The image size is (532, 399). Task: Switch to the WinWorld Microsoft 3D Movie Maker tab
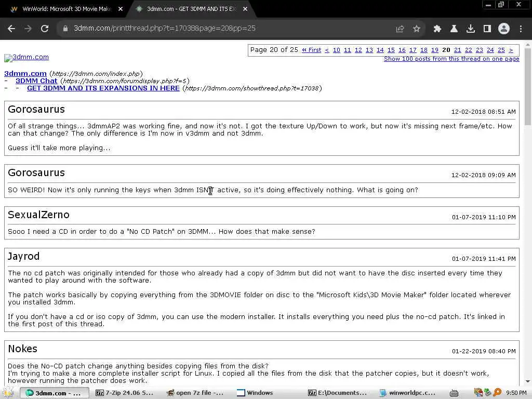pos(66,9)
